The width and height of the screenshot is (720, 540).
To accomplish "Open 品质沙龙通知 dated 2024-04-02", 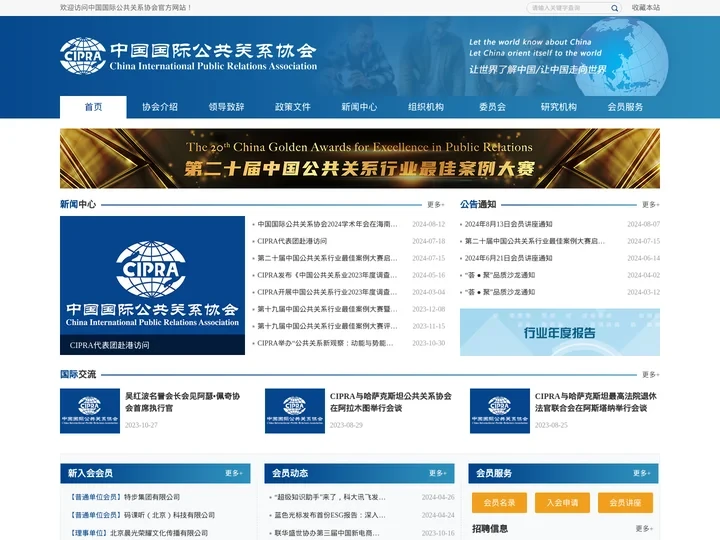I will (500, 275).
